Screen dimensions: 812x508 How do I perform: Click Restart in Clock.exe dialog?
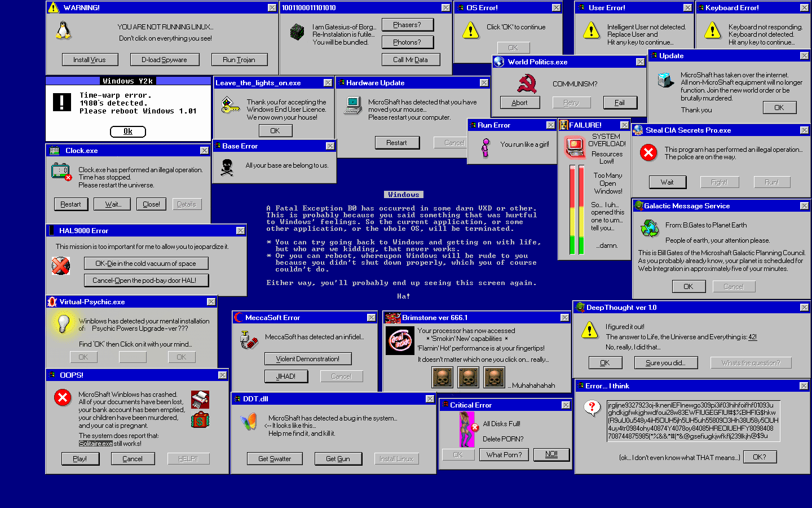(x=71, y=204)
